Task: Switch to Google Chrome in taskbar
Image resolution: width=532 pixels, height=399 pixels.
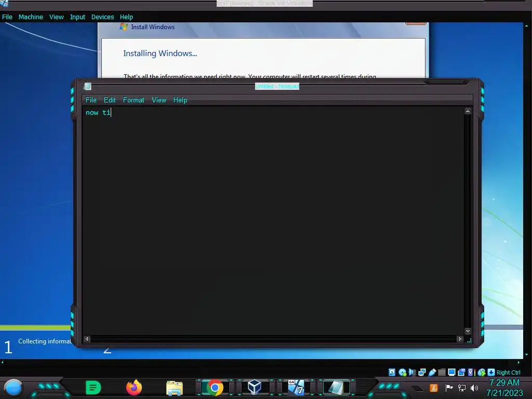Action: [215, 388]
